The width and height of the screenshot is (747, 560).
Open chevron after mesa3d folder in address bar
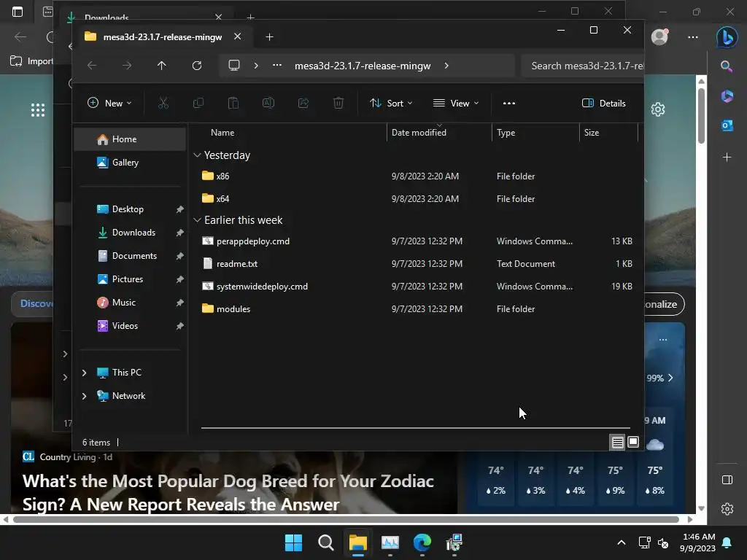(446, 66)
